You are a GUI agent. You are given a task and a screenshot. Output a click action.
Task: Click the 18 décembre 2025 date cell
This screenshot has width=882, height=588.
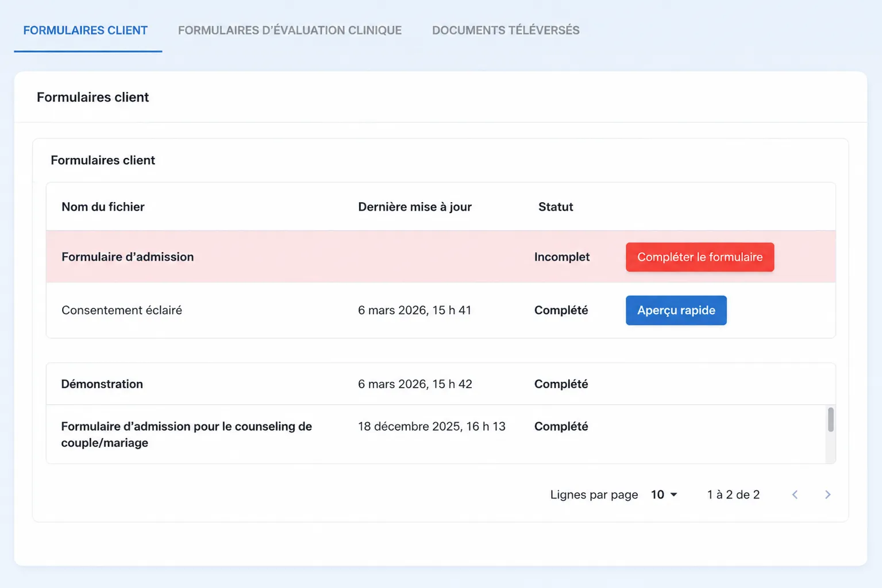click(432, 426)
